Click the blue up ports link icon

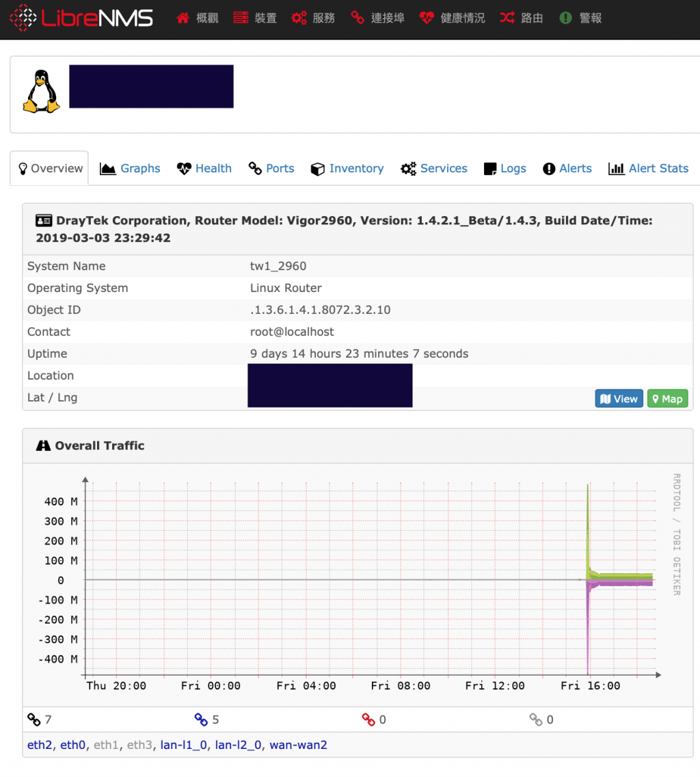click(x=201, y=720)
